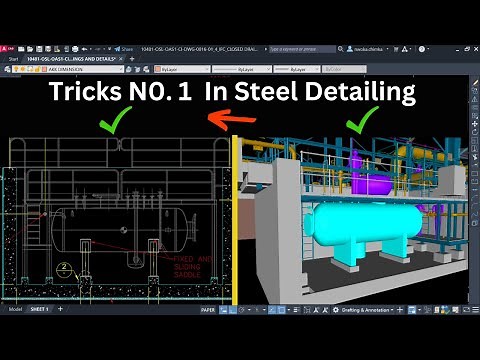Viewport: 480px width, 360px height.
Task: Click the New drawing icon
Action: (x=21, y=49)
